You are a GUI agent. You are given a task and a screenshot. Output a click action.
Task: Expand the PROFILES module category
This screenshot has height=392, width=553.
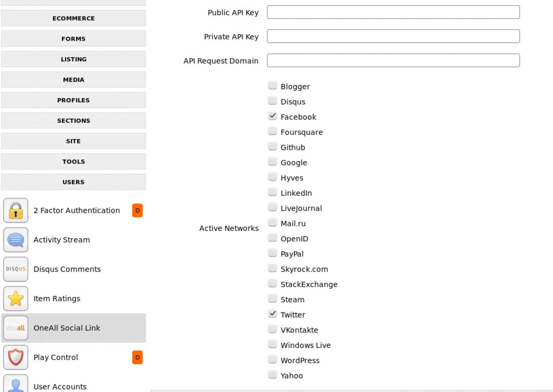(x=73, y=100)
